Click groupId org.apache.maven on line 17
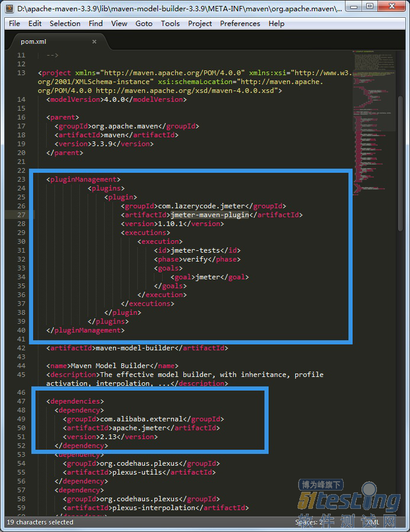This screenshot has width=410, height=532. pyautogui.click(x=125, y=126)
